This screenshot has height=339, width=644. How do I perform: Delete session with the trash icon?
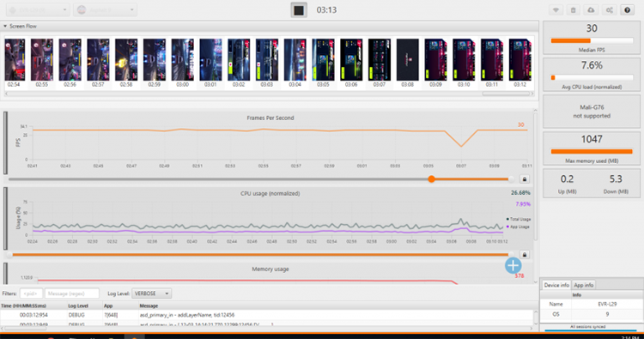pos(574,10)
